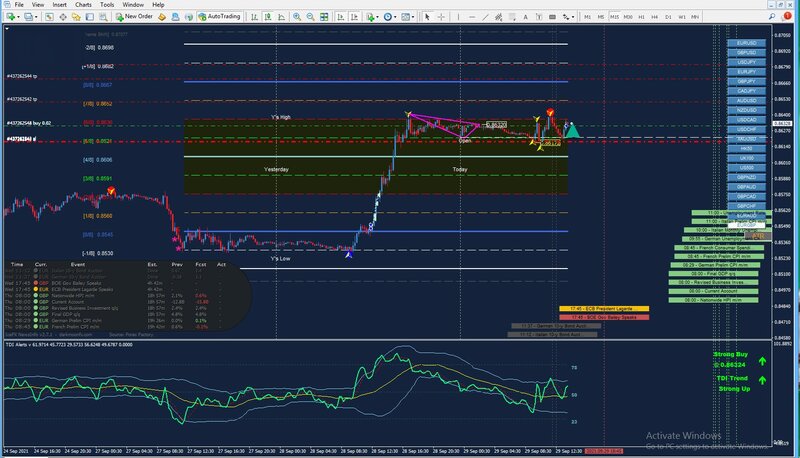Switch to M15 timeframe

click(x=614, y=17)
